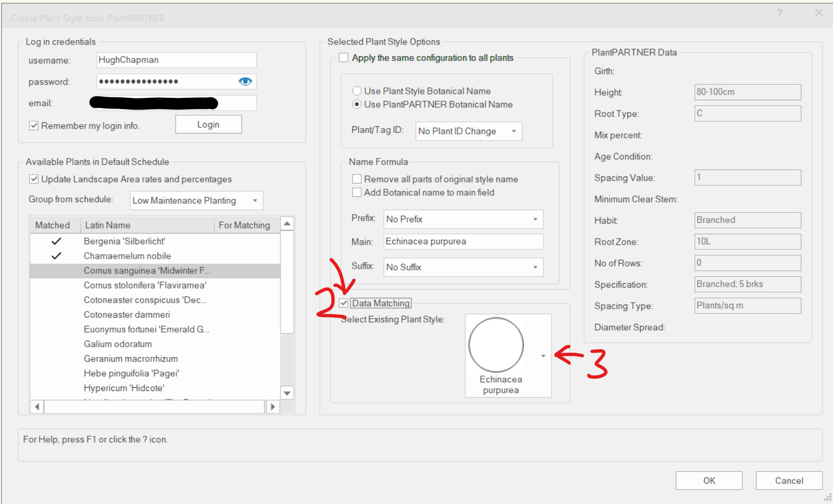Open the Group from schedule dropdown

[196, 201]
